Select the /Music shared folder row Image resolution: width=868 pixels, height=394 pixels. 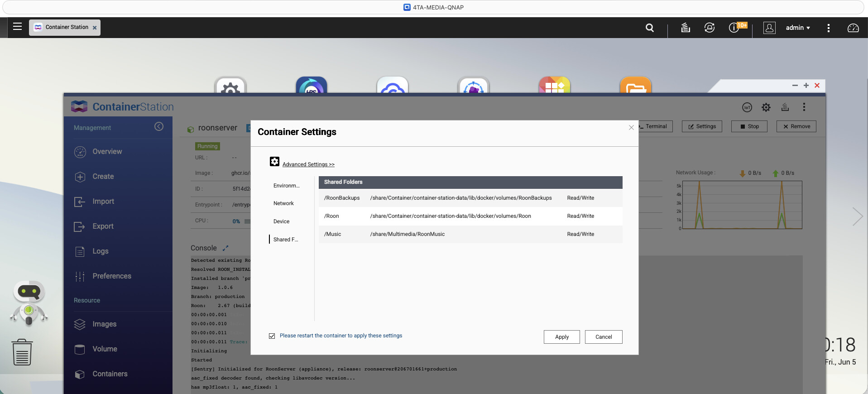pyautogui.click(x=470, y=234)
